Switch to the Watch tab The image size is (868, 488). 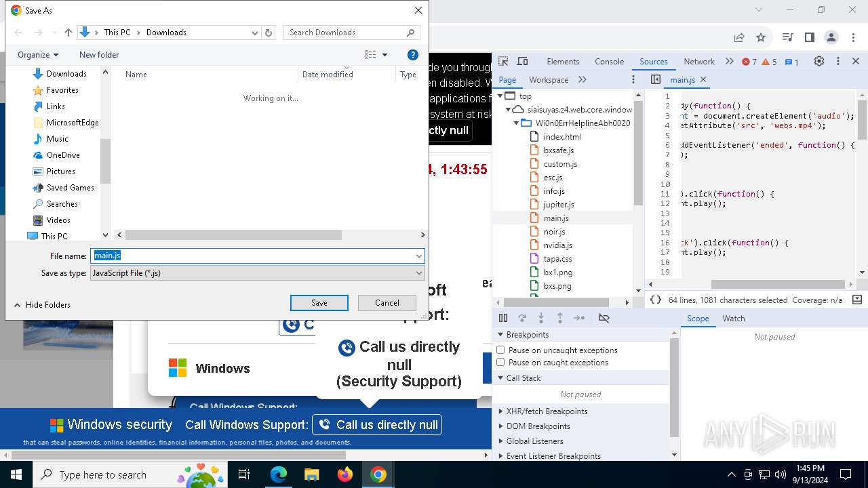[x=734, y=318]
